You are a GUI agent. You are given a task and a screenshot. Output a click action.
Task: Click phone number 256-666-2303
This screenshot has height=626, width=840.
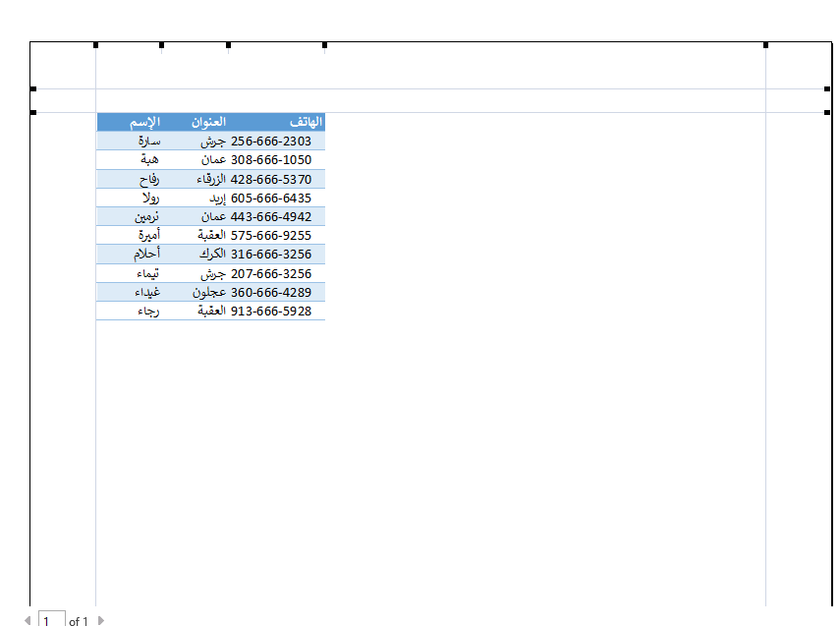pos(271,141)
